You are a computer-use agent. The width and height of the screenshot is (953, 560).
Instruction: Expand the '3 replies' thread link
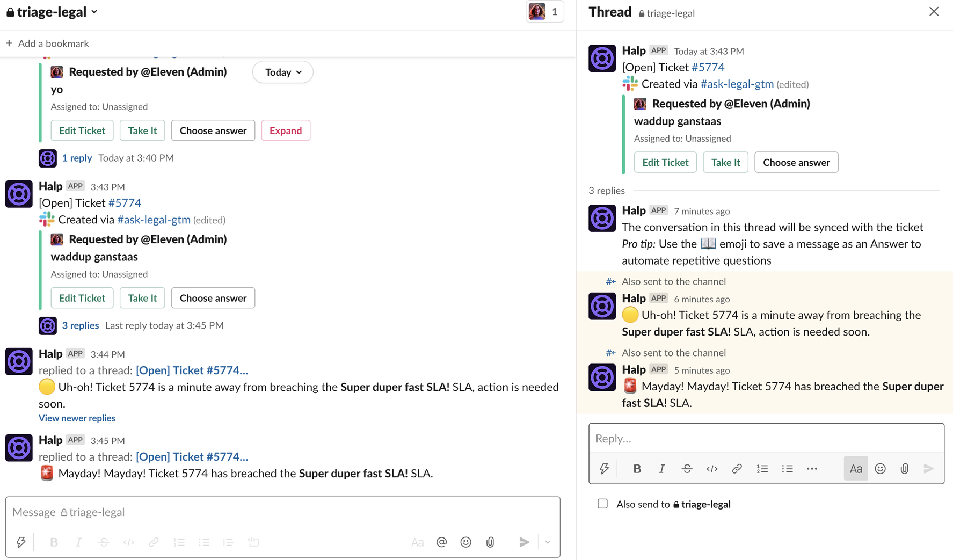pos(81,325)
